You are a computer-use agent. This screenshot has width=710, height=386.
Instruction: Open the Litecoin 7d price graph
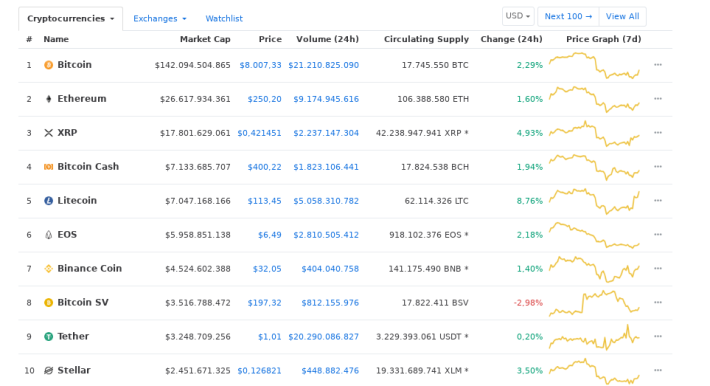coord(594,202)
